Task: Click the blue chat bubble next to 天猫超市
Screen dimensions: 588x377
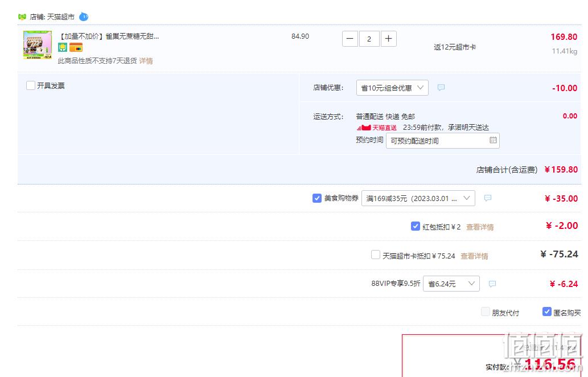Action: coord(84,17)
